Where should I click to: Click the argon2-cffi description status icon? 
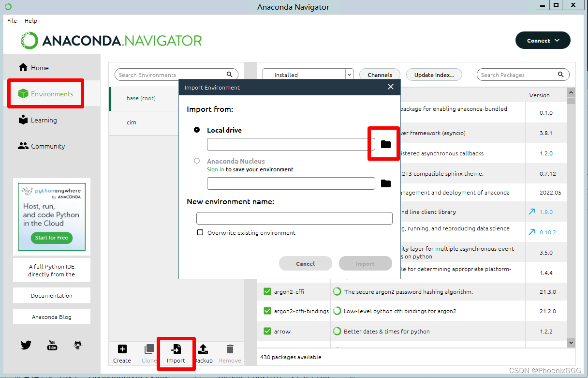[x=337, y=291]
